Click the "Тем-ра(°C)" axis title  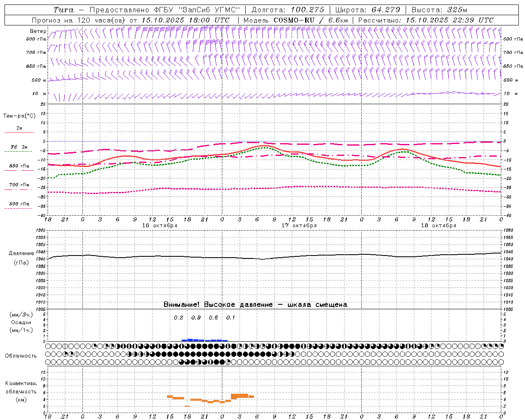tap(19, 116)
